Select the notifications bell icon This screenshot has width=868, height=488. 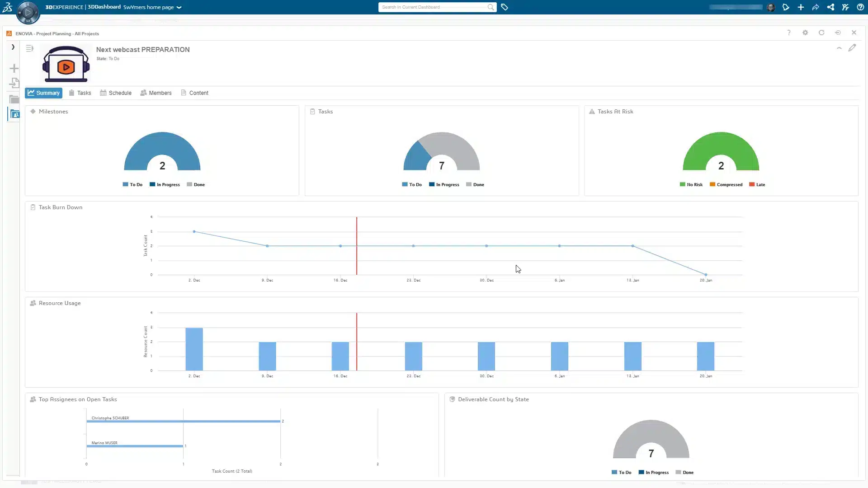pos(786,7)
